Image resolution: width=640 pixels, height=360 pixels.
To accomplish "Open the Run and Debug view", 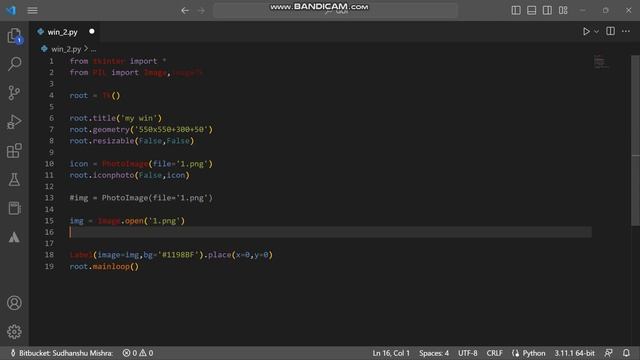I will (x=14, y=122).
